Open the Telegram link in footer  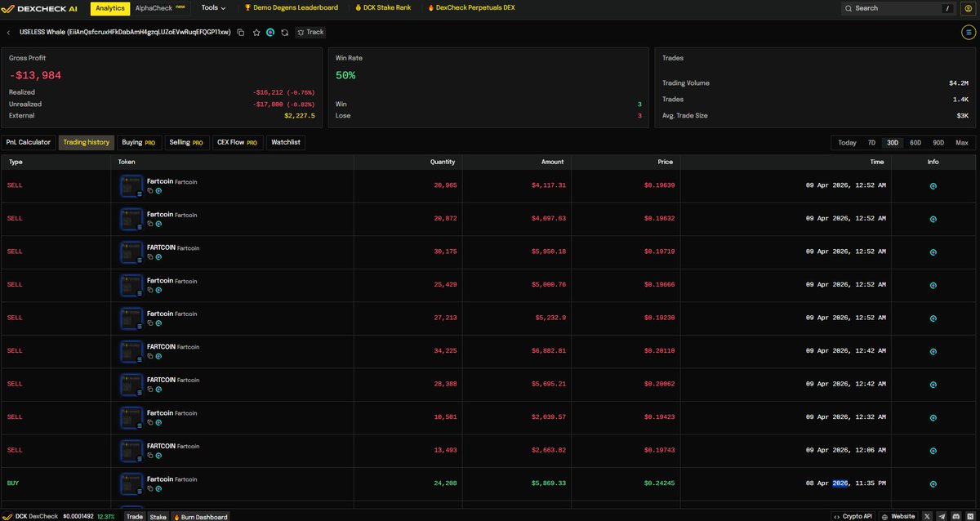click(942, 516)
